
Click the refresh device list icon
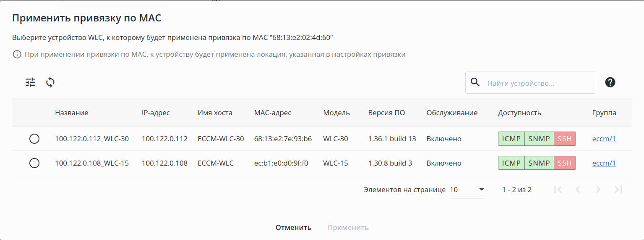coord(50,82)
